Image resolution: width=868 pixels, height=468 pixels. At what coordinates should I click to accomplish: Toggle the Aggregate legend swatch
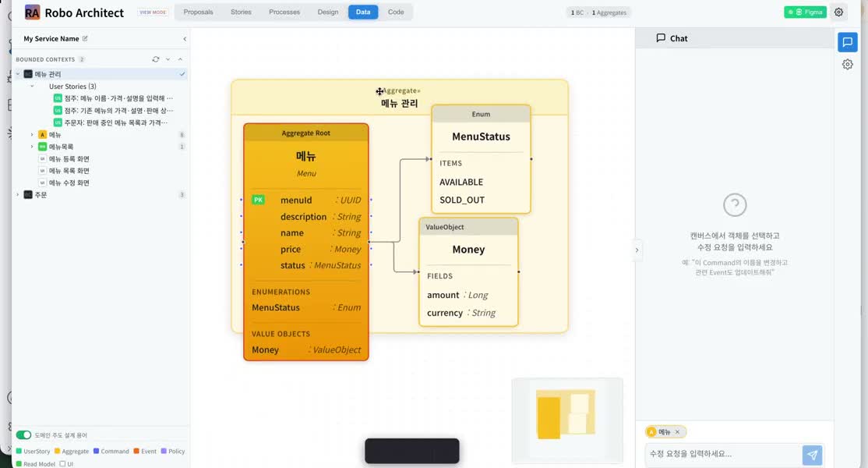click(57, 451)
